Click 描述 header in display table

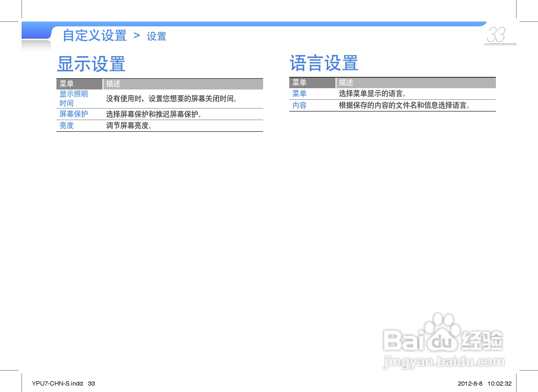tap(113, 84)
